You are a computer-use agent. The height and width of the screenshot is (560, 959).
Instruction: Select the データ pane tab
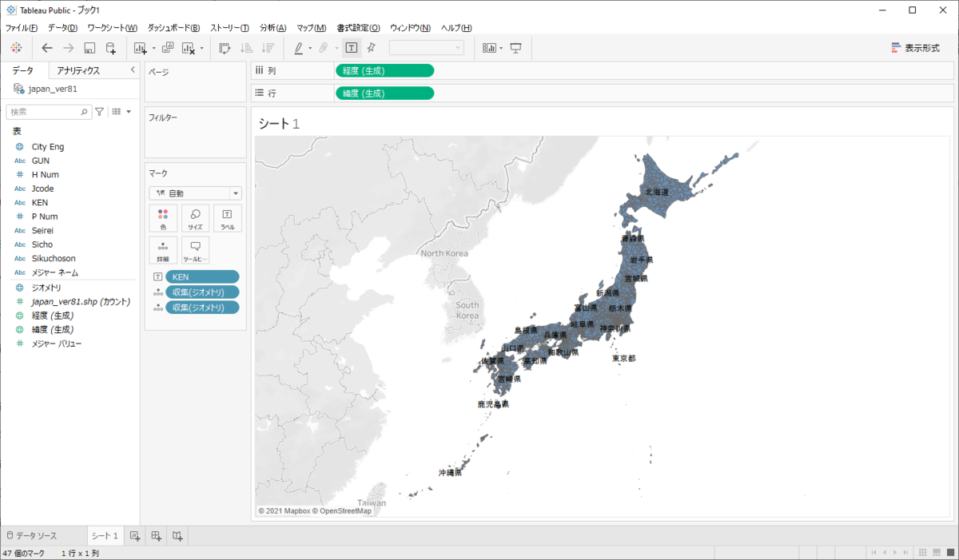click(x=23, y=70)
